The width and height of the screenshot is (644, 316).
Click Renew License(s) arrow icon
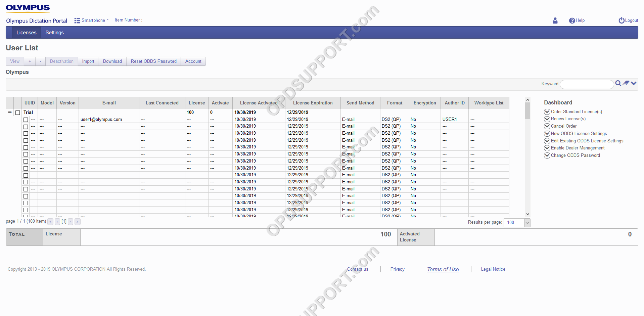pos(547,119)
